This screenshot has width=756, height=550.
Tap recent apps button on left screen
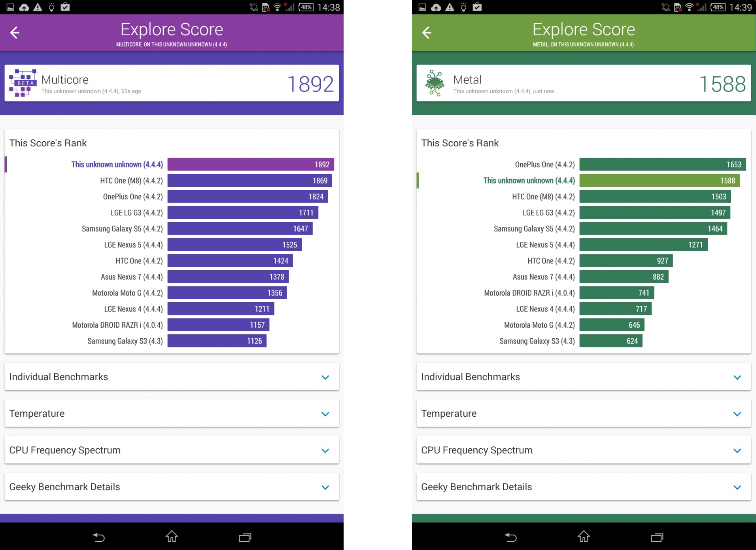pyautogui.click(x=245, y=537)
